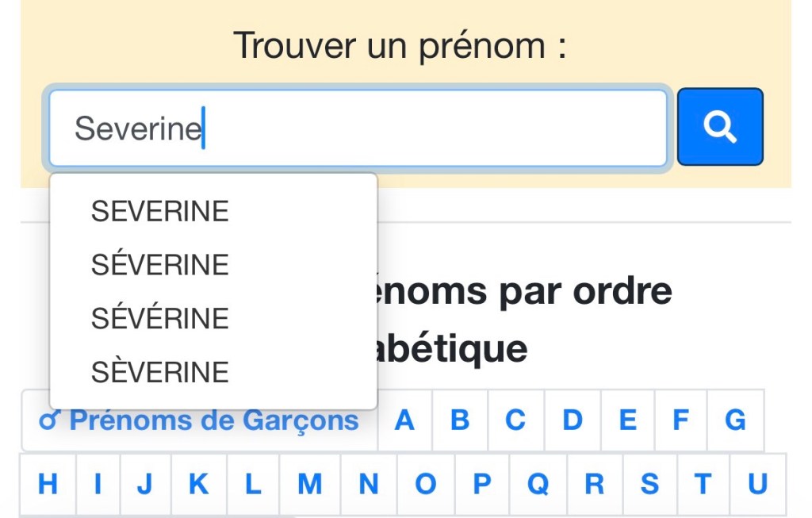This screenshot has width=812, height=518.
Task: Open the letter U name page
Action: click(x=755, y=484)
